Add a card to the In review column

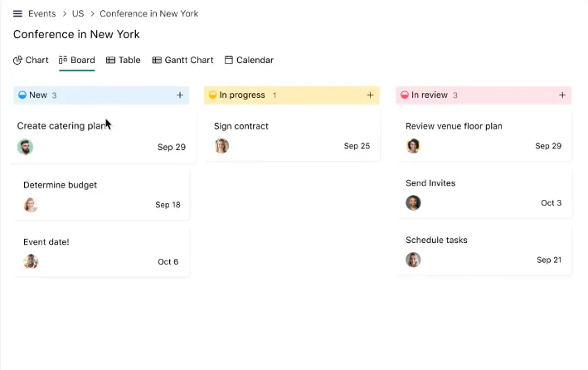562,95
